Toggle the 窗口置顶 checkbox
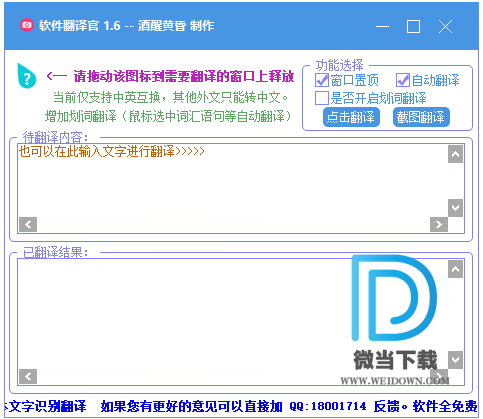The width and height of the screenshot is (483, 419). coord(322,80)
